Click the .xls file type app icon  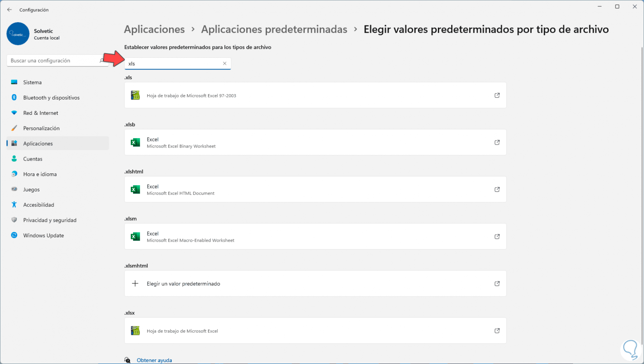click(135, 95)
